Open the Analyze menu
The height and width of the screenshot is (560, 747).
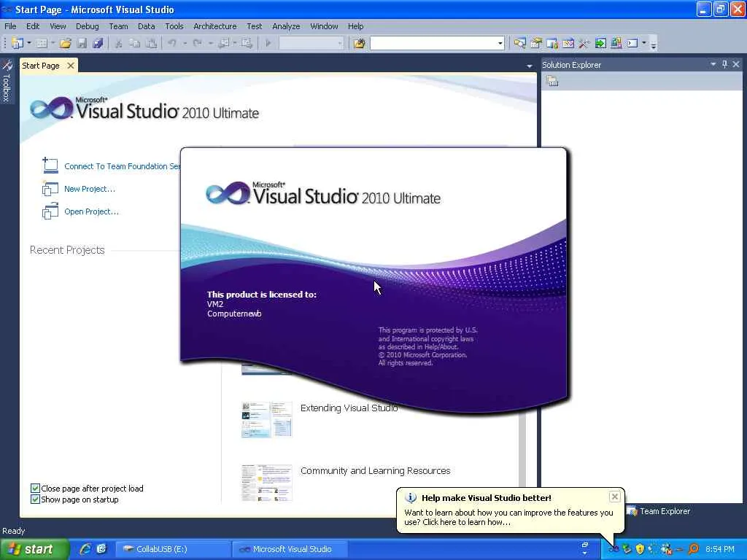click(286, 26)
